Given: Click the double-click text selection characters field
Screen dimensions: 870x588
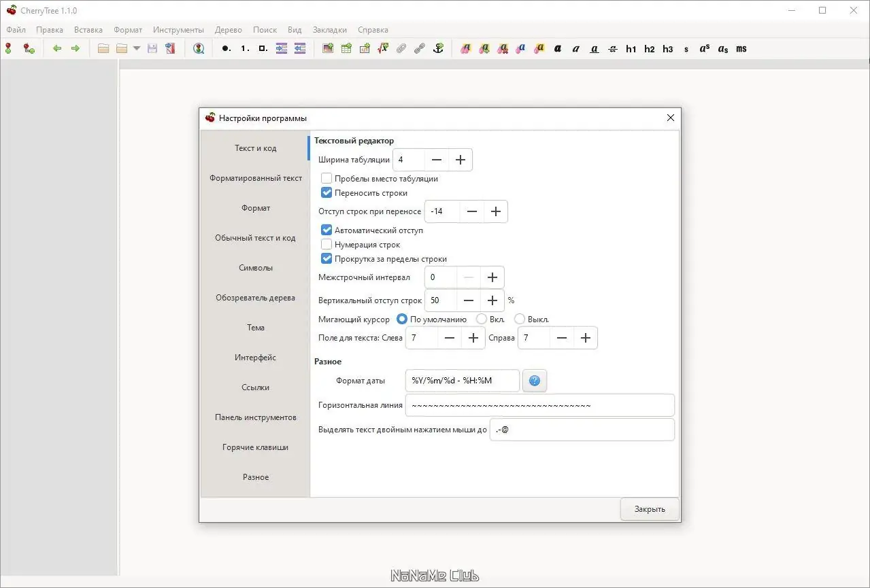Looking at the screenshot, I should [582, 430].
